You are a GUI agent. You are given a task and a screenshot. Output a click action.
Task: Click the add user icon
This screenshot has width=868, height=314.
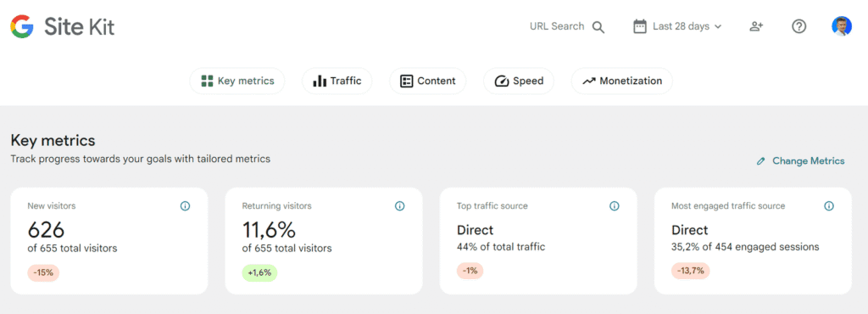pyautogui.click(x=756, y=26)
